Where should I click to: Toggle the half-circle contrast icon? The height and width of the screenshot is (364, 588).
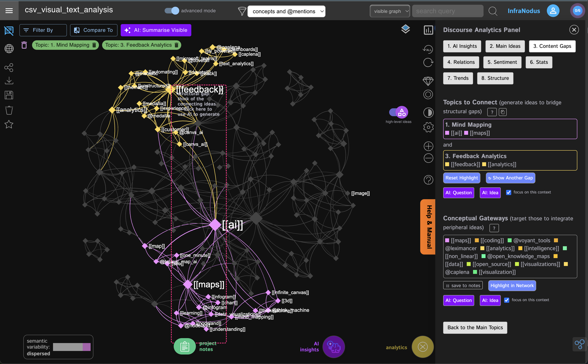428,112
